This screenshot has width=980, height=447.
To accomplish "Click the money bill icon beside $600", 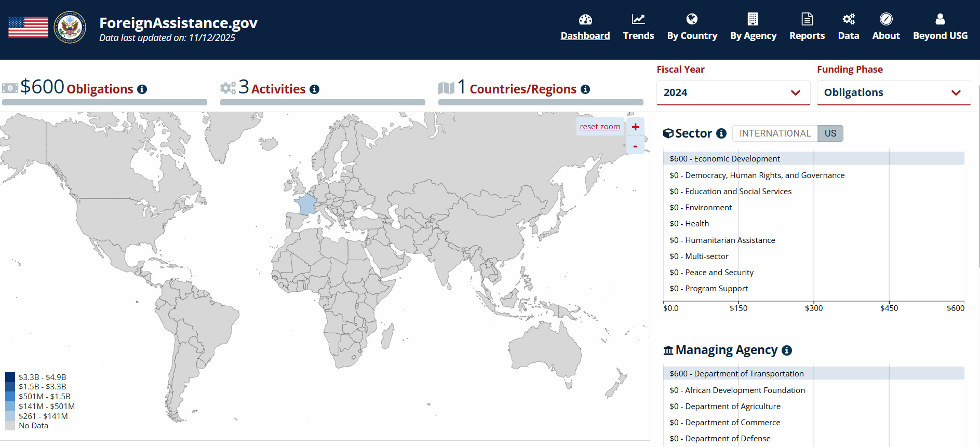I will (x=10, y=88).
